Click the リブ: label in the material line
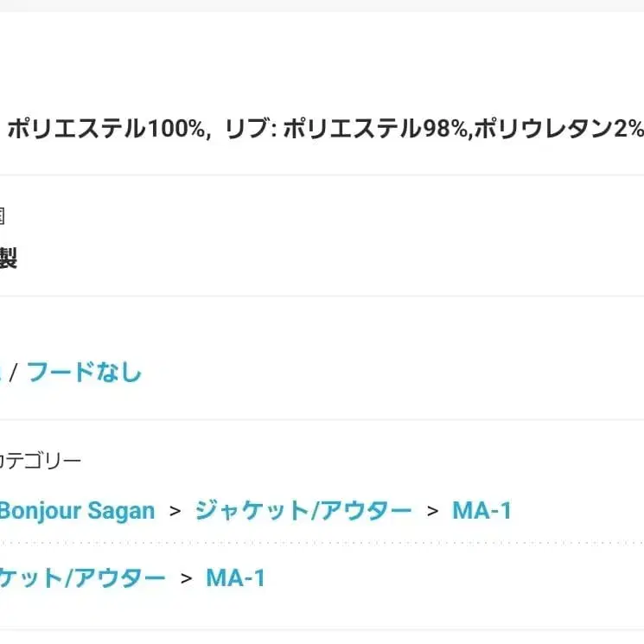644x644 pixels. tap(249, 130)
